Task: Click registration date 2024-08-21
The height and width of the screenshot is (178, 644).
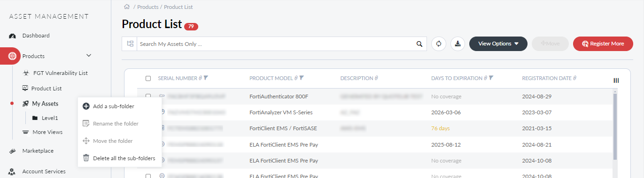Action: [536, 145]
